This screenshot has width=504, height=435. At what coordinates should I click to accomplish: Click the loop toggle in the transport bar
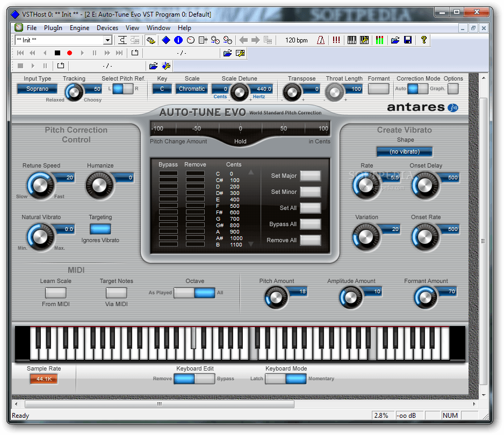point(135,53)
